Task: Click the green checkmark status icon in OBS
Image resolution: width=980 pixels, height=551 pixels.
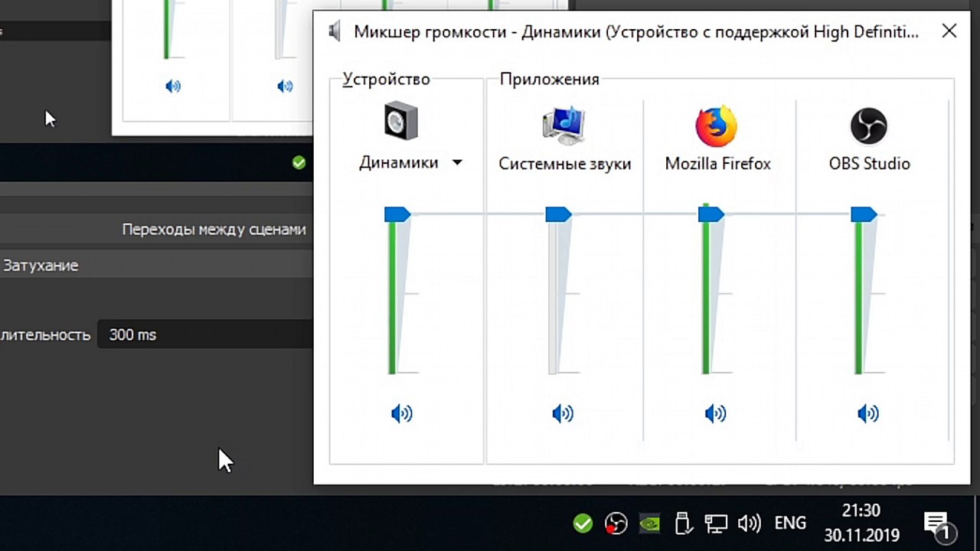Action: click(299, 163)
